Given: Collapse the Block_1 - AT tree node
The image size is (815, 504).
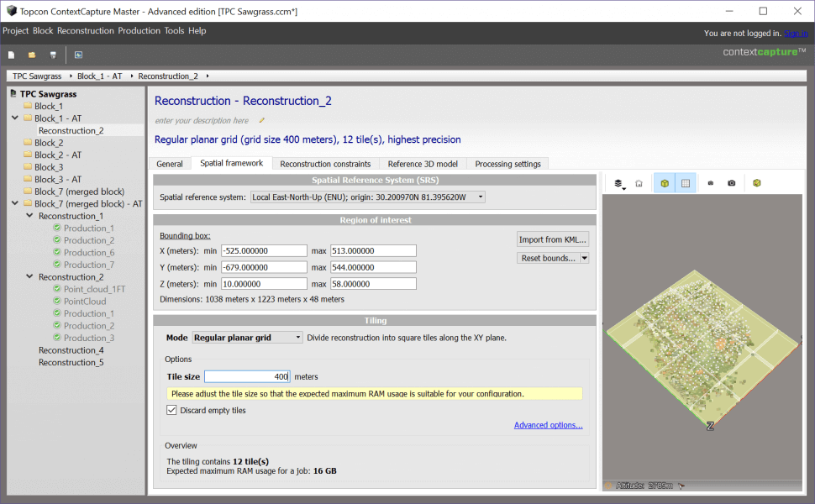Looking at the screenshot, I should click(15, 118).
